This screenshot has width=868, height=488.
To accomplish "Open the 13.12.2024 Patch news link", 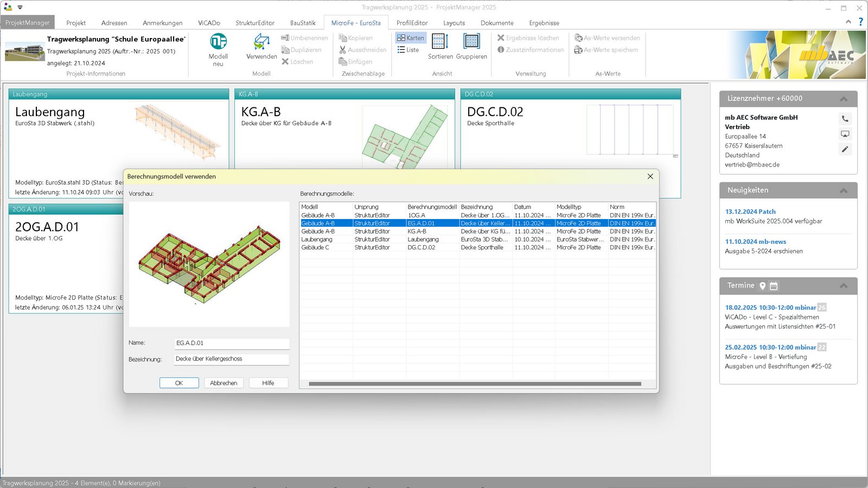I will click(x=750, y=212).
